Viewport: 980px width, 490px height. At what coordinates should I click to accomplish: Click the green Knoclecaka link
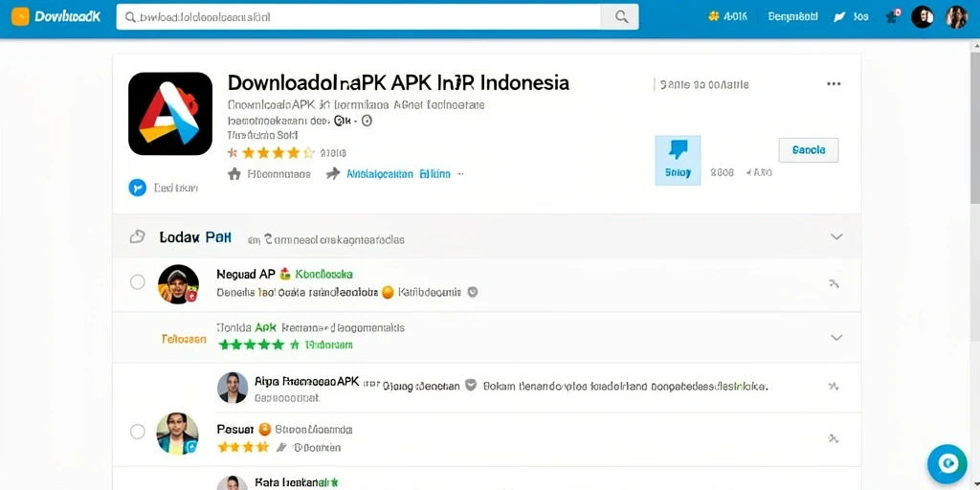tap(323, 274)
